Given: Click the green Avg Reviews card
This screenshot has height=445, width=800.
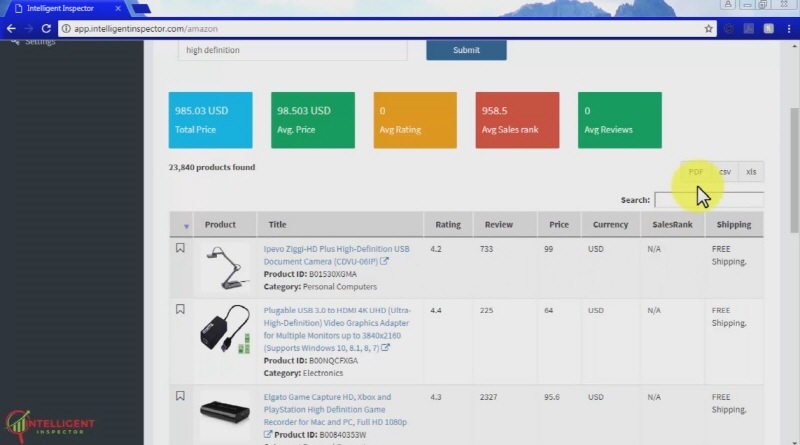Looking at the screenshot, I should tap(620, 120).
